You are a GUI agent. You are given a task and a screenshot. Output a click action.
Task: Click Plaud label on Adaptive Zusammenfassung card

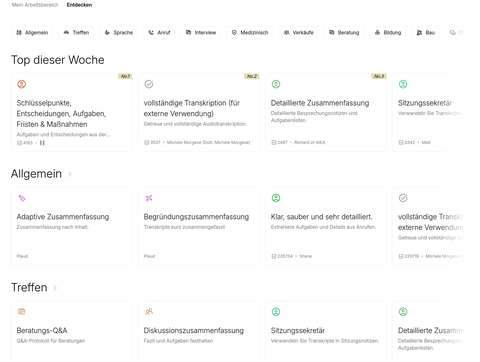[x=22, y=256]
